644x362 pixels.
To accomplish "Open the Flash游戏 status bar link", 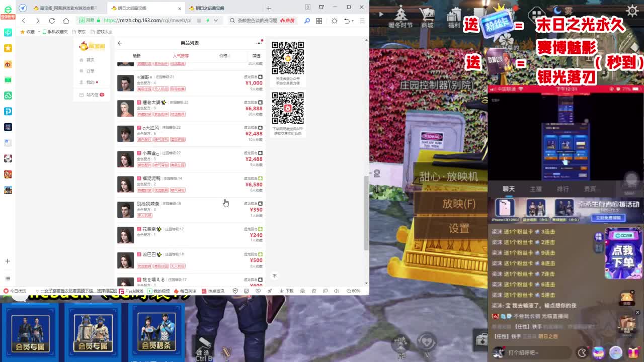I will [x=131, y=291].
